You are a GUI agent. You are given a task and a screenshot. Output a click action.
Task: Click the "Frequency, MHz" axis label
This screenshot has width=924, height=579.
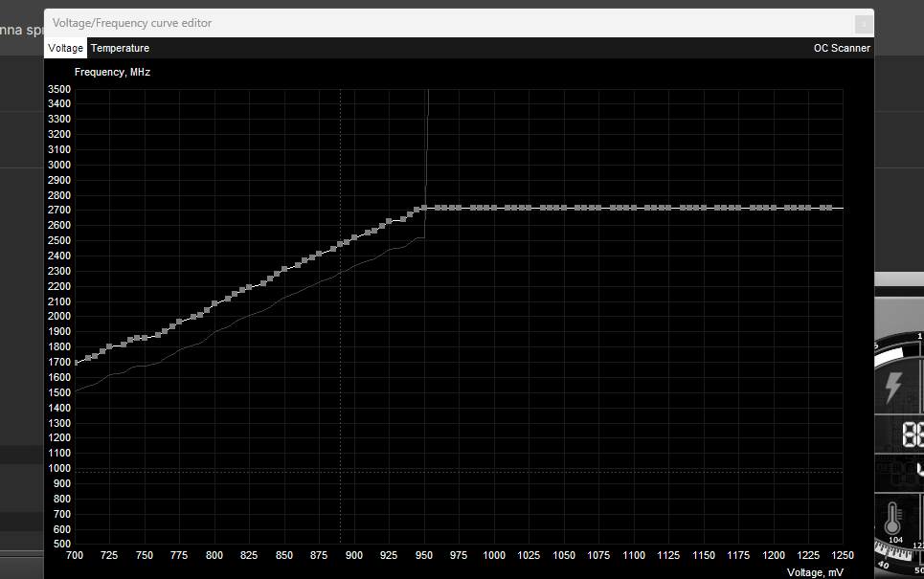(x=112, y=72)
